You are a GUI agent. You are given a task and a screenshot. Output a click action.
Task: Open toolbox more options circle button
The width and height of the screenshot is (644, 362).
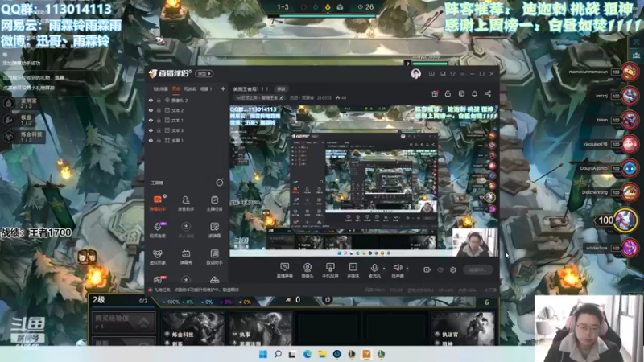tap(220, 183)
